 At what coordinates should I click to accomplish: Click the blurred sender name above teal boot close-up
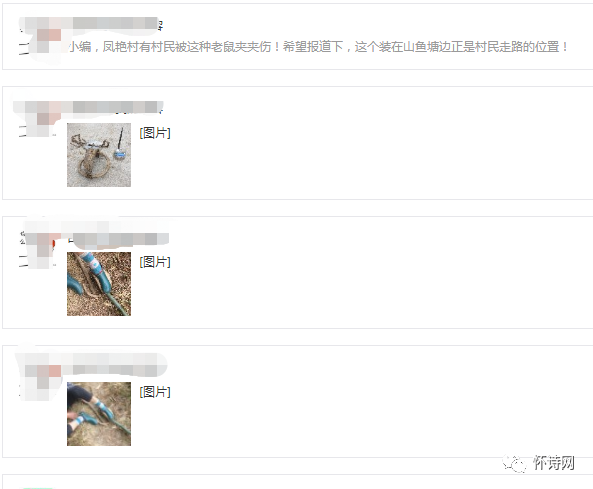119,239
